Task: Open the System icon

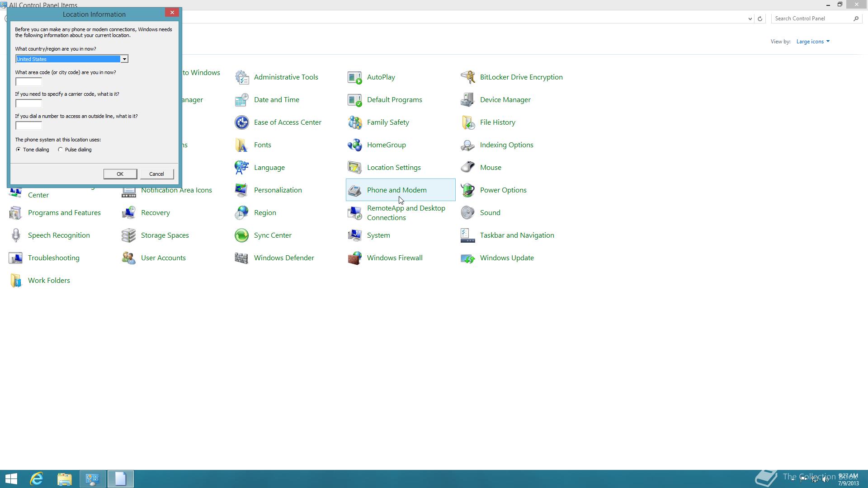Action: click(x=355, y=235)
